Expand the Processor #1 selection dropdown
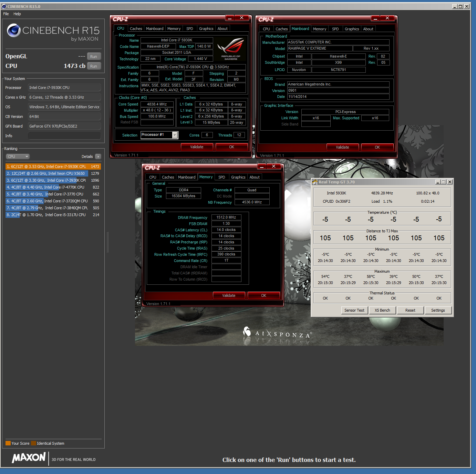476x474 pixels. pyautogui.click(x=175, y=135)
